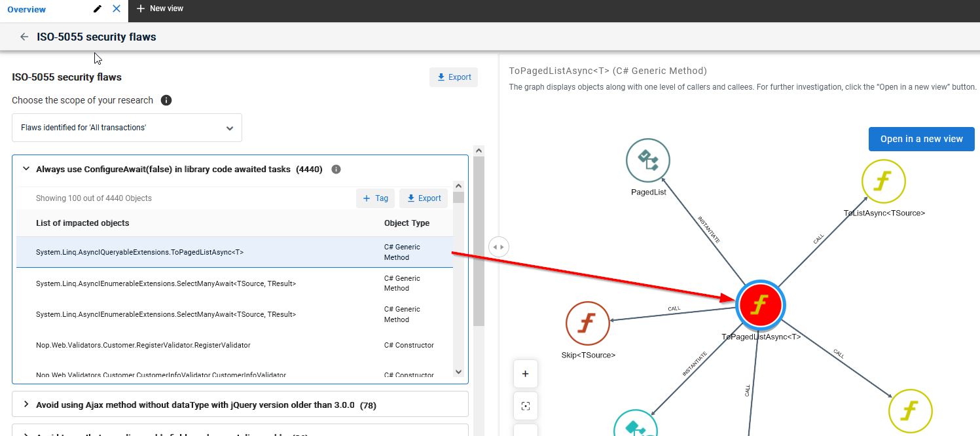The height and width of the screenshot is (436, 980).
Task: Select the Skip<TSource> node in graph
Action: click(588, 323)
